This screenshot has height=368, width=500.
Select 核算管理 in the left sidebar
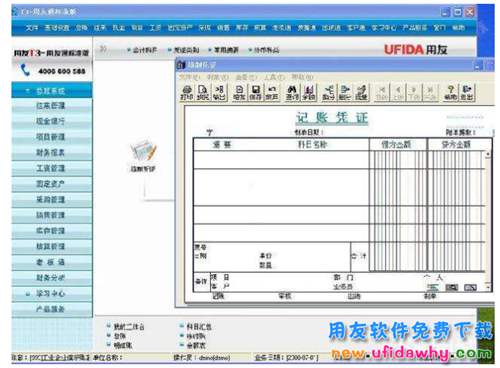point(52,247)
